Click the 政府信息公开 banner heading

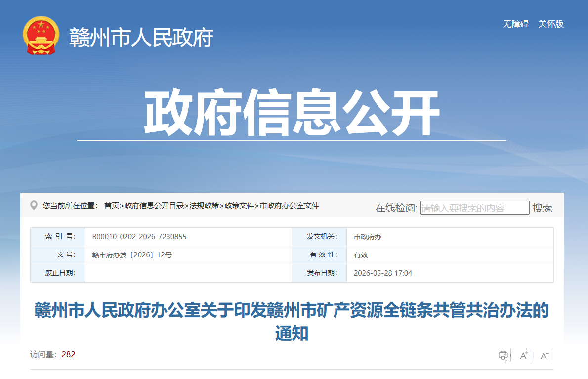(292, 113)
